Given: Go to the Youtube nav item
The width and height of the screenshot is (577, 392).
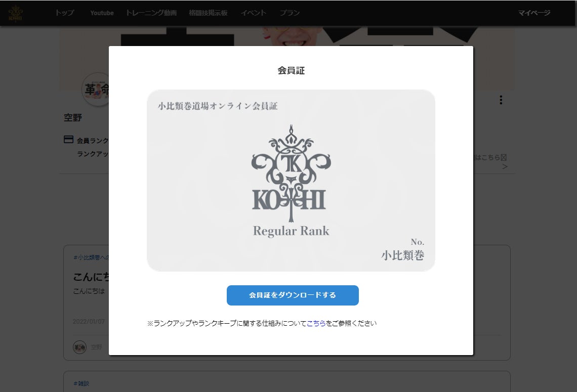Looking at the screenshot, I should [102, 13].
